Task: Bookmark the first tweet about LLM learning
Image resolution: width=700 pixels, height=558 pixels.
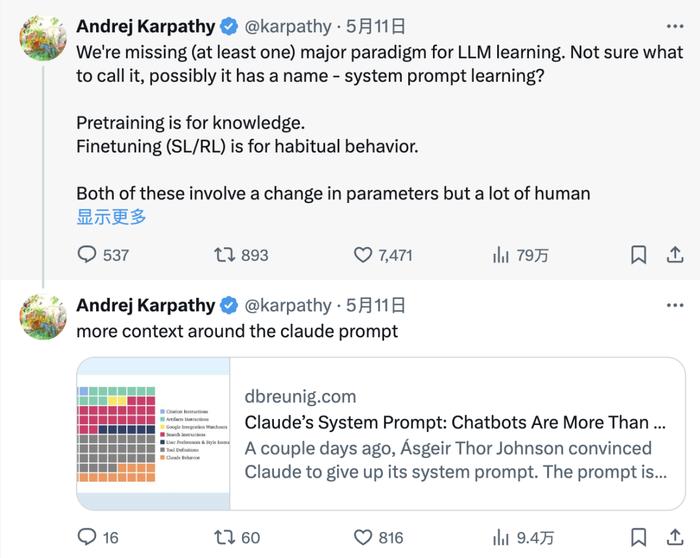Action: (638, 255)
